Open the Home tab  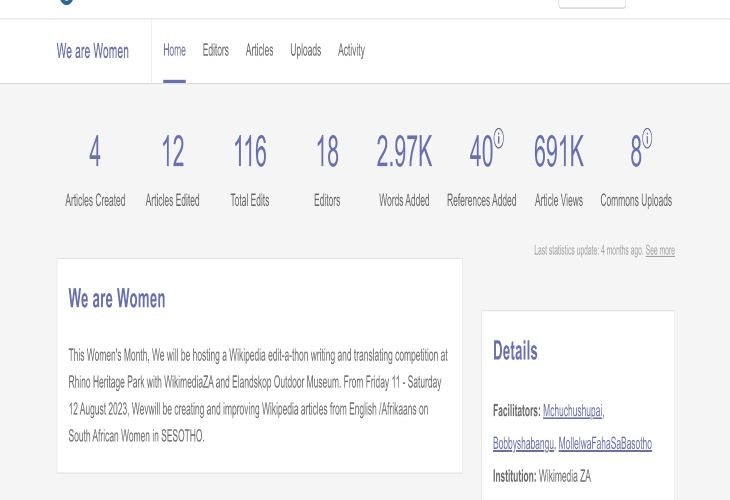click(174, 50)
